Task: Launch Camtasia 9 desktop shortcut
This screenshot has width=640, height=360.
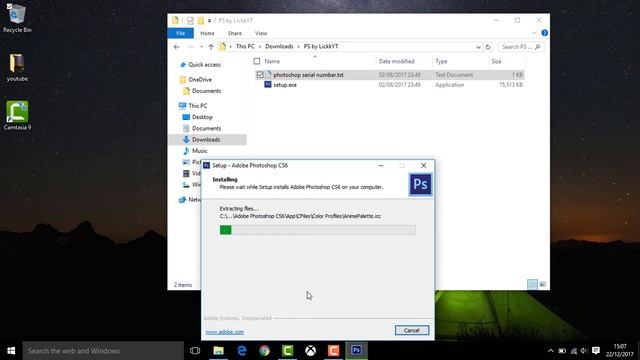Action: pyautogui.click(x=17, y=116)
